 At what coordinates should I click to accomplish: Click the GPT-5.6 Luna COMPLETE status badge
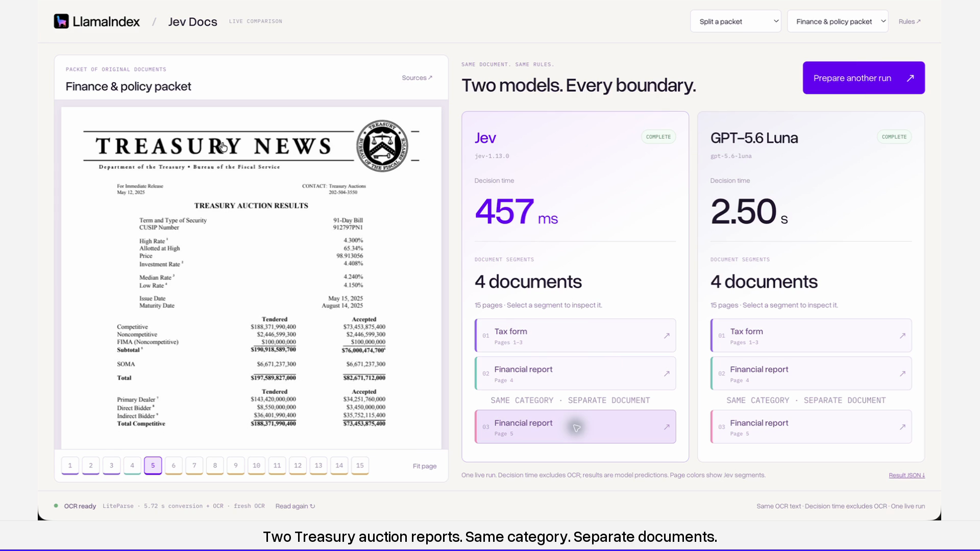coord(894,137)
